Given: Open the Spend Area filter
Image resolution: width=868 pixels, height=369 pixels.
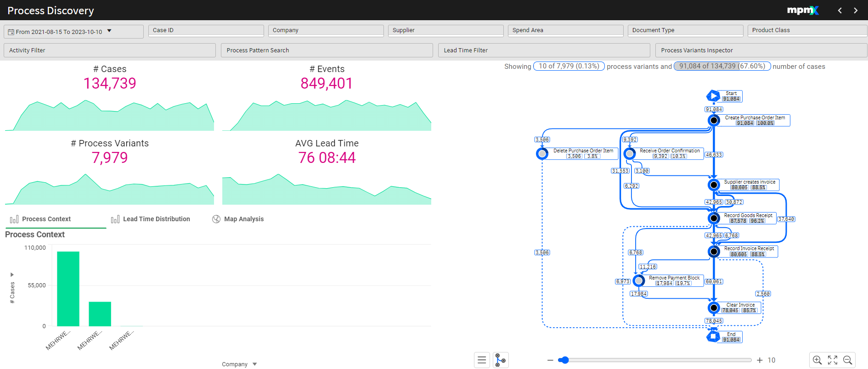Looking at the screenshot, I should pos(565,30).
